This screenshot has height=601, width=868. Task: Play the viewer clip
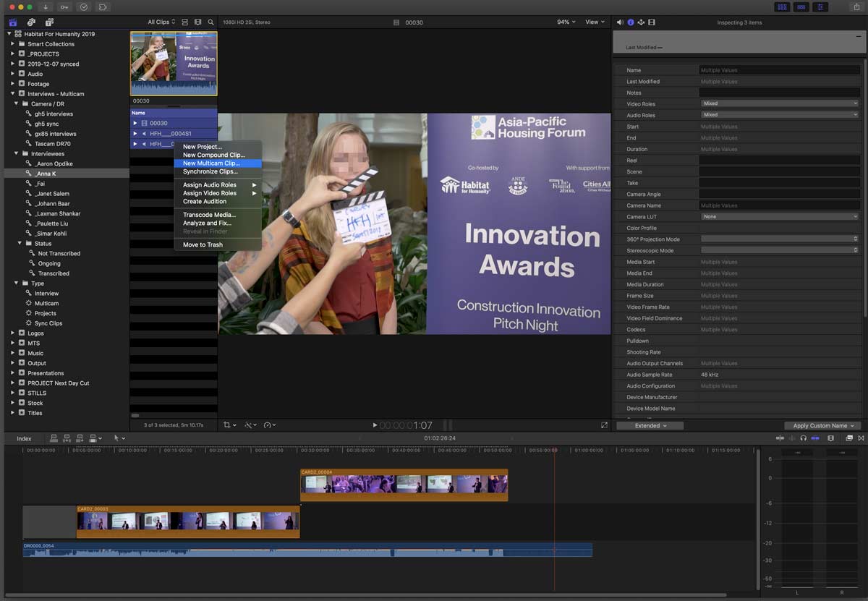coord(375,425)
